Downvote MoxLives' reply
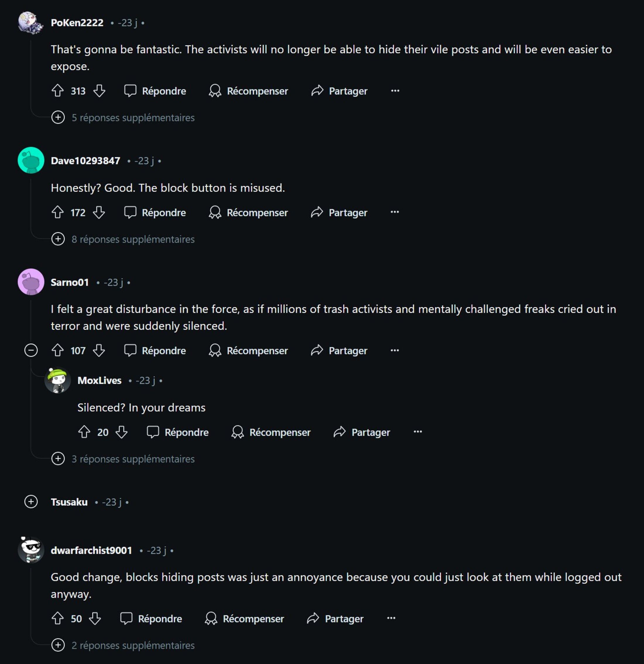Screen dimensions: 644x664 (x=121, y=432)
